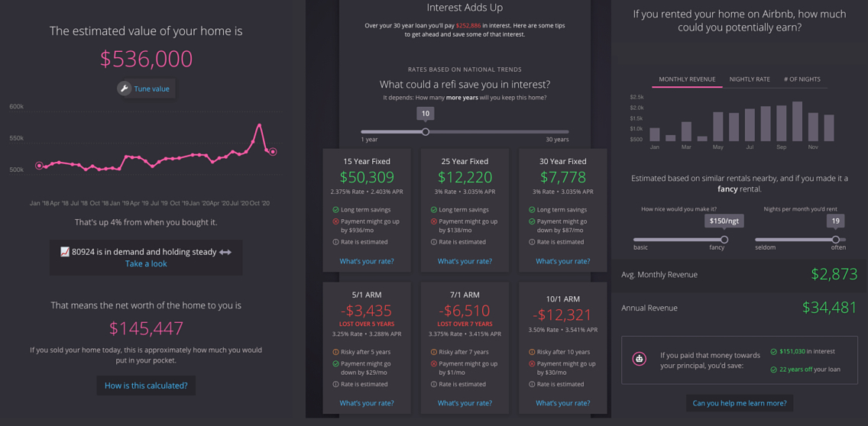Click the basic-to-fancy slider handle
The height and width of the screenshot is (426, 868).
tap(724, 240)
